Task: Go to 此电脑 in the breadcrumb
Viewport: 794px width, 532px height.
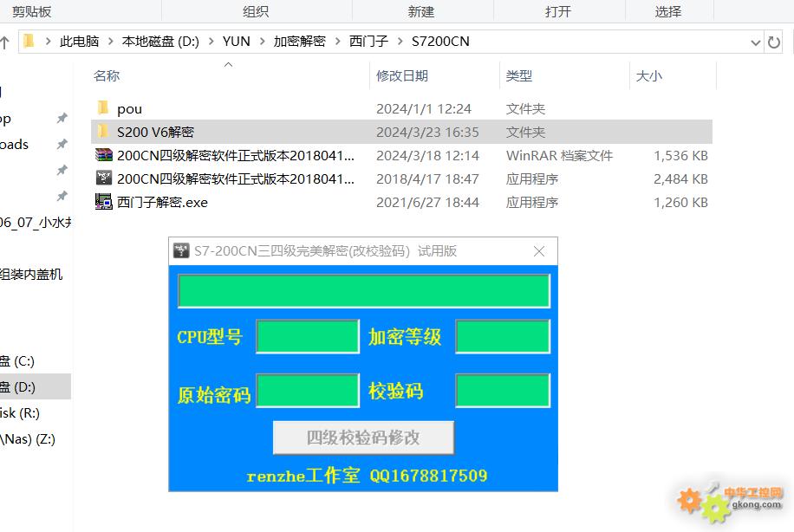Action: click(79, 42)
